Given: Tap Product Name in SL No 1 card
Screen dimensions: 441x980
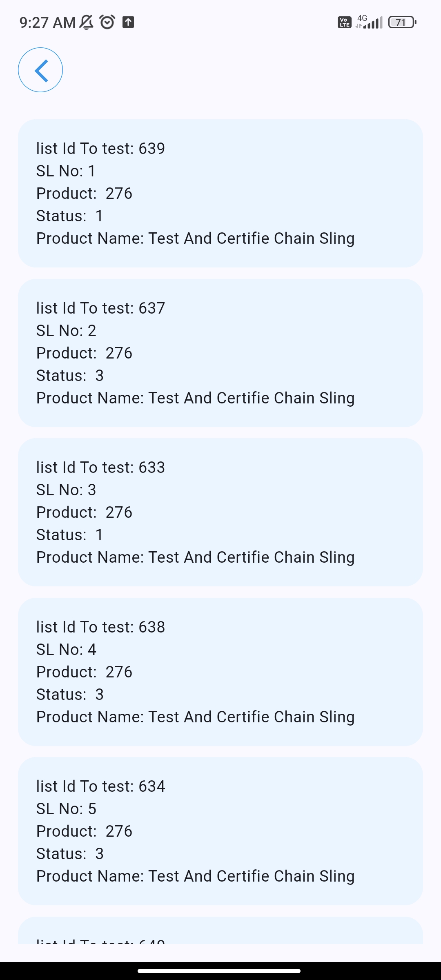Looking at the screenshot, I should coord(195,238).
